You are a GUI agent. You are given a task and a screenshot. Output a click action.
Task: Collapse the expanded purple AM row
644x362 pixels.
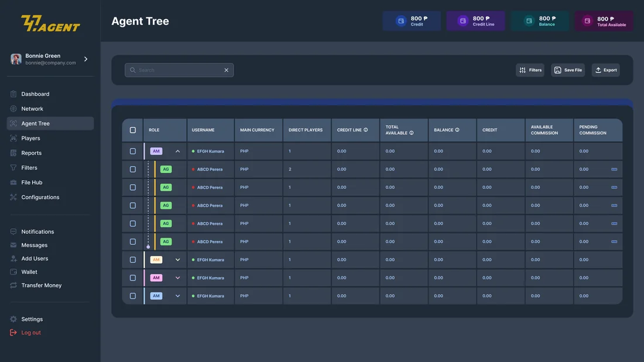178,151
